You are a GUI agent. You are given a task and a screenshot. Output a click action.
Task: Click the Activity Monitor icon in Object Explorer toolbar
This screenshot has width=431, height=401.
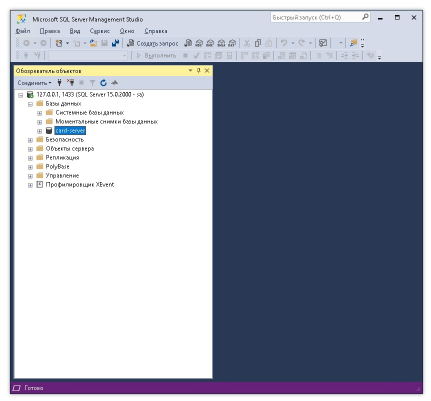[x=114, y=83]
